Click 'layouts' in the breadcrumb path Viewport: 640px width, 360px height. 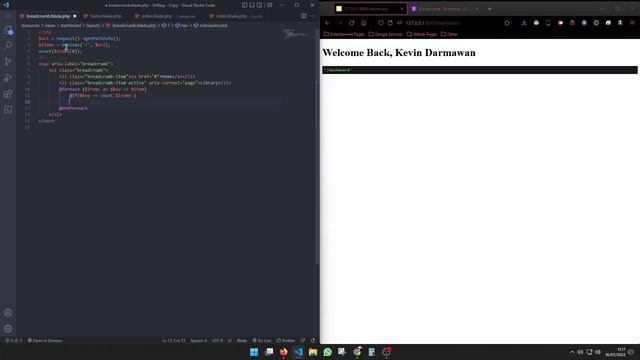click(x=93, y=25)
